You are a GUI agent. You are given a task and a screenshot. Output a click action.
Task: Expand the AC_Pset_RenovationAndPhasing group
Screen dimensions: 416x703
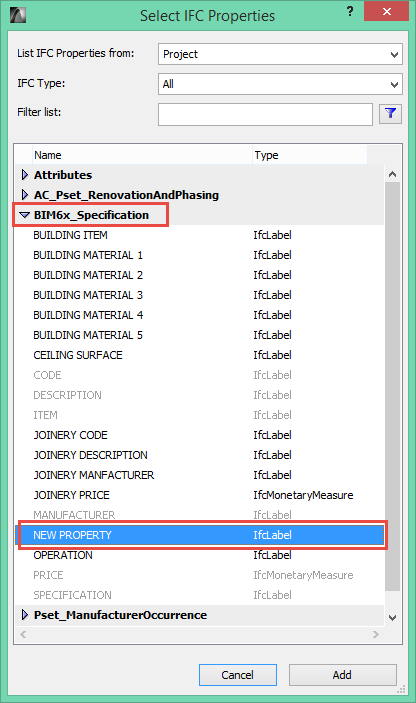pos(25,195)
